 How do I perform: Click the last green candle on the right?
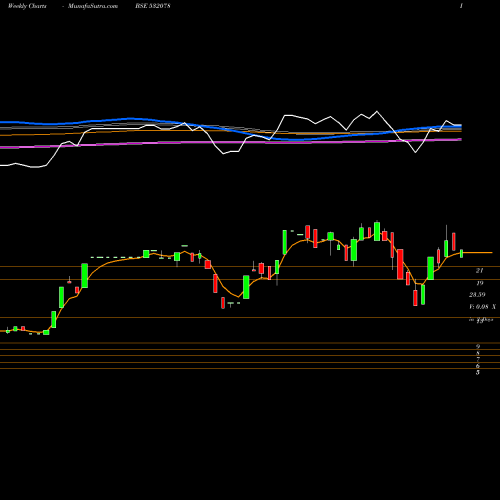(462, 253)
